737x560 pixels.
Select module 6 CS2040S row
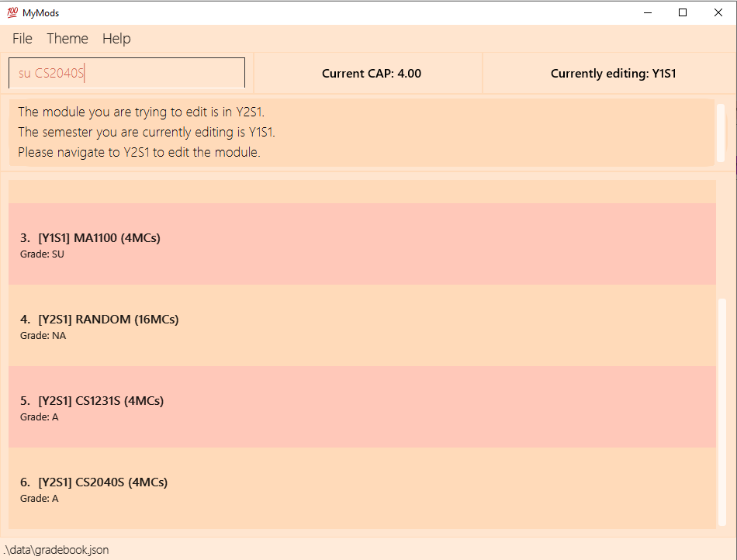click(362, 488)
